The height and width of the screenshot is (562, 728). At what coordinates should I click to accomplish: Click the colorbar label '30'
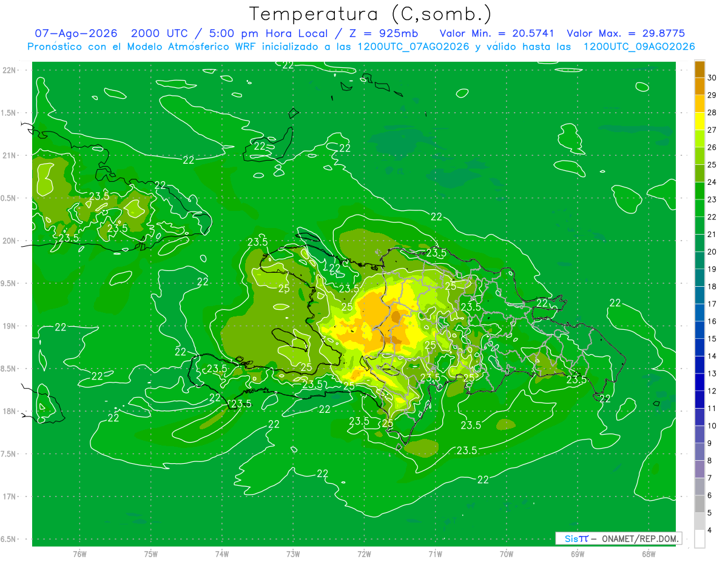point(712,78)
